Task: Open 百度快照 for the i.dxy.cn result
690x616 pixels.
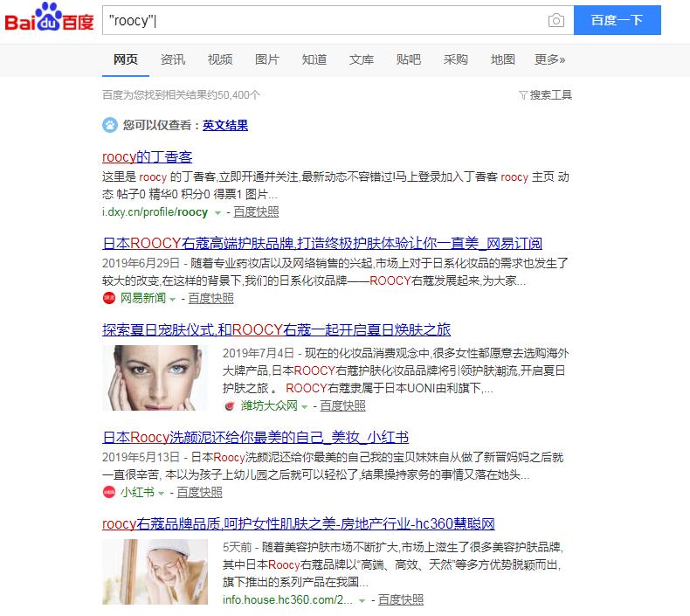Action: (x=256, y=211)
